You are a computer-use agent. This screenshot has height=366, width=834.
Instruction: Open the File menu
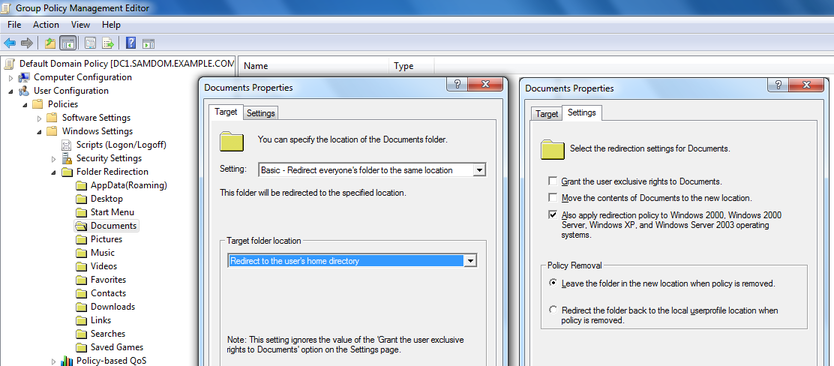[14, 24]
